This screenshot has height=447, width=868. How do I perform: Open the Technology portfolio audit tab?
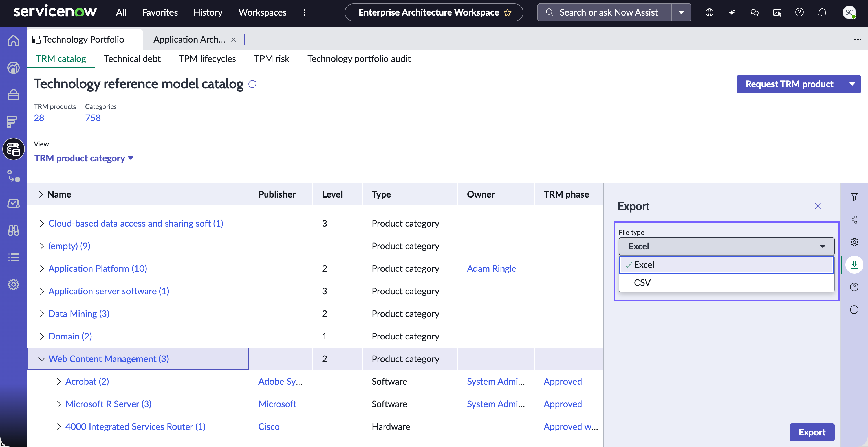359,59
